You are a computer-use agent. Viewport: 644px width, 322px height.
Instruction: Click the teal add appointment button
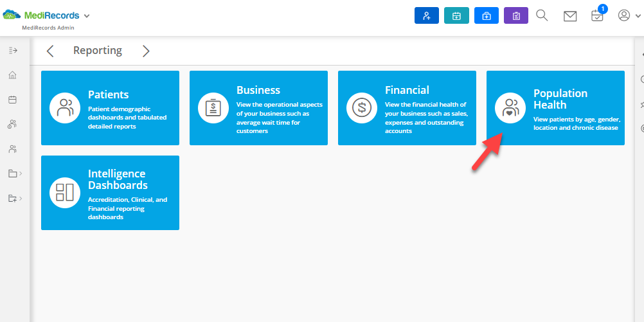coord(456,15)
